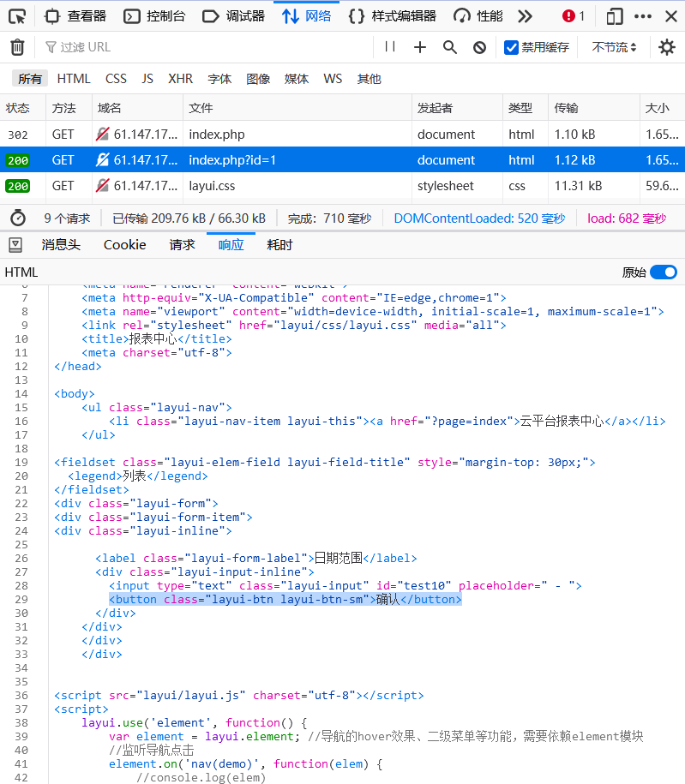The width and height of the screenshot is (685, 784).
Task: Select the 网络 network panel
Action: [306, 16]
